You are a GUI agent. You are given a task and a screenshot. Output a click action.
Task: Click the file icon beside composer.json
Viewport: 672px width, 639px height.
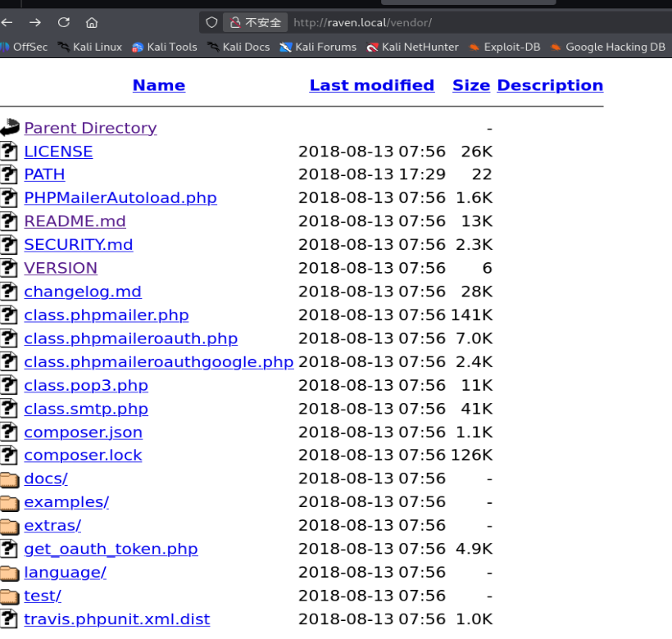point(9,432)
